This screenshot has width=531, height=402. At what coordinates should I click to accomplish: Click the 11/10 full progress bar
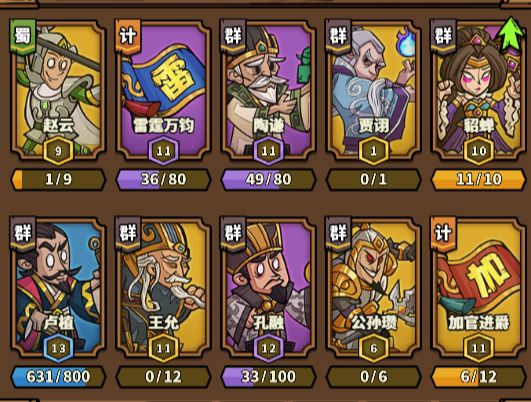(x=478, y=179)
